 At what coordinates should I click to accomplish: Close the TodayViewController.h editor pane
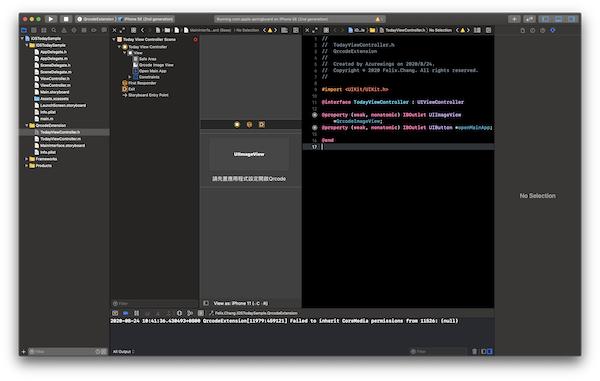307,30
